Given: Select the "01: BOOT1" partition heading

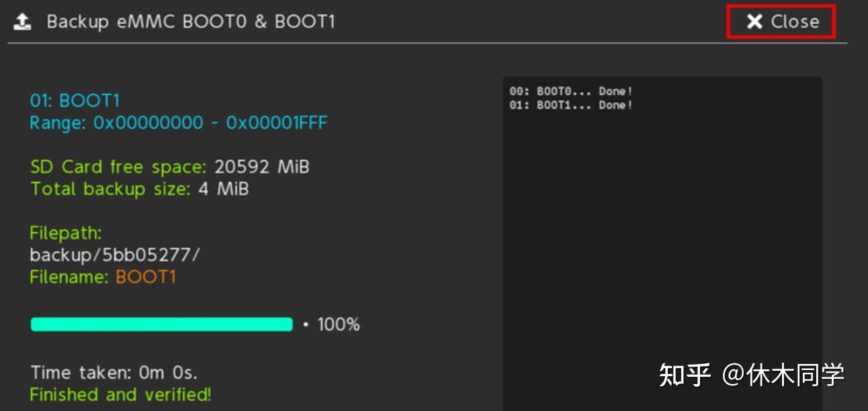Looking at the screenshot, I should click(75, 101).
